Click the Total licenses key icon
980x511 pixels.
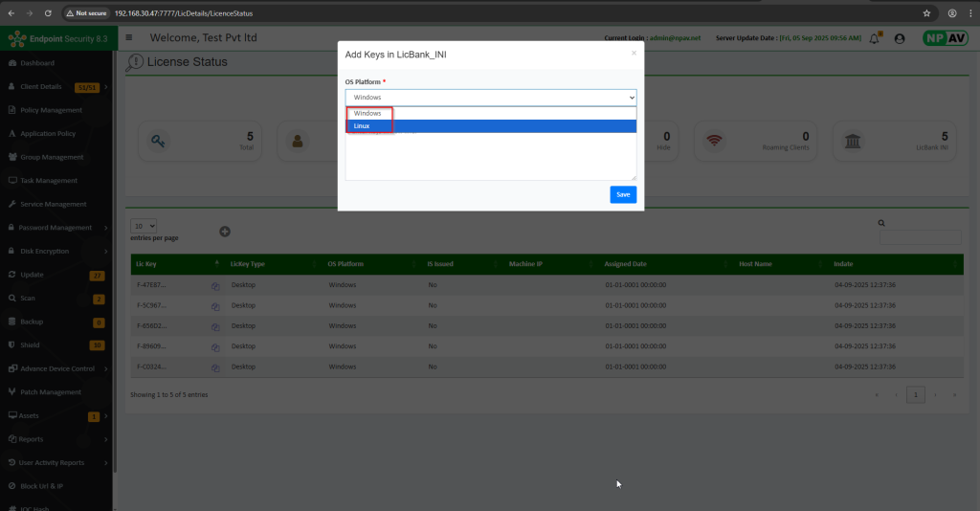pyautogui.click(x=158, y=142)
